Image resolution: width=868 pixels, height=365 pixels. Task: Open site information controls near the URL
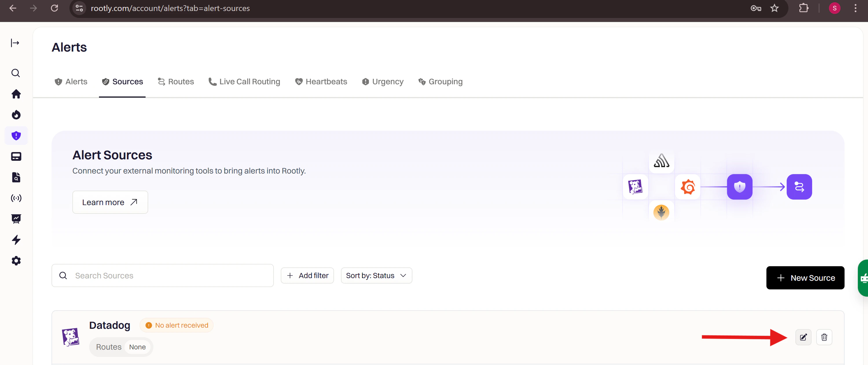point(79,8)
